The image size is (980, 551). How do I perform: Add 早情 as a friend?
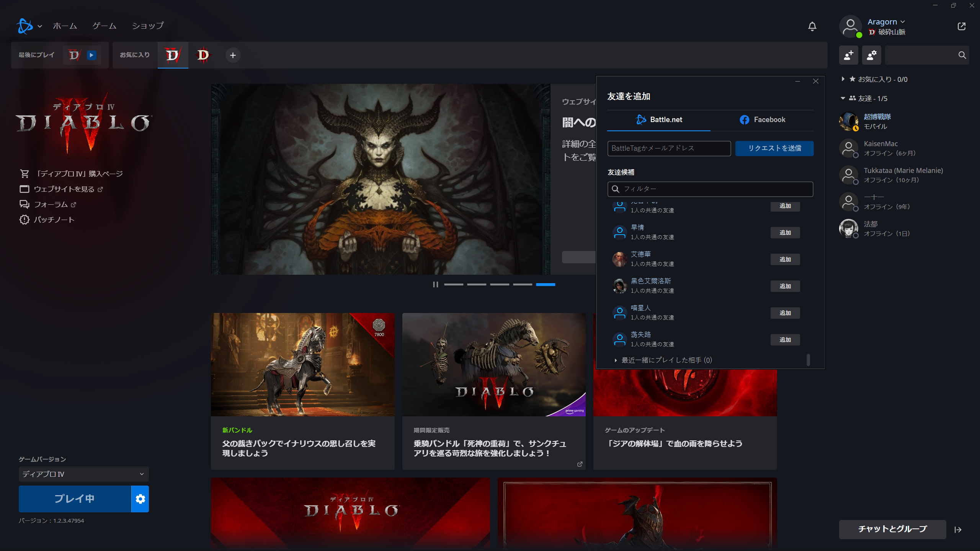coord(785,233)
